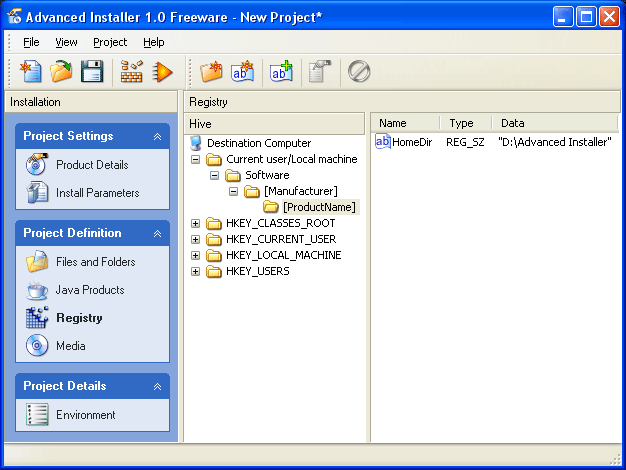Image resolution: width=626 pixels, height=470 pixels.
Task: Collapse the Project Definition panel chevron
Action: pyautogui.click(x=157, y=234)
